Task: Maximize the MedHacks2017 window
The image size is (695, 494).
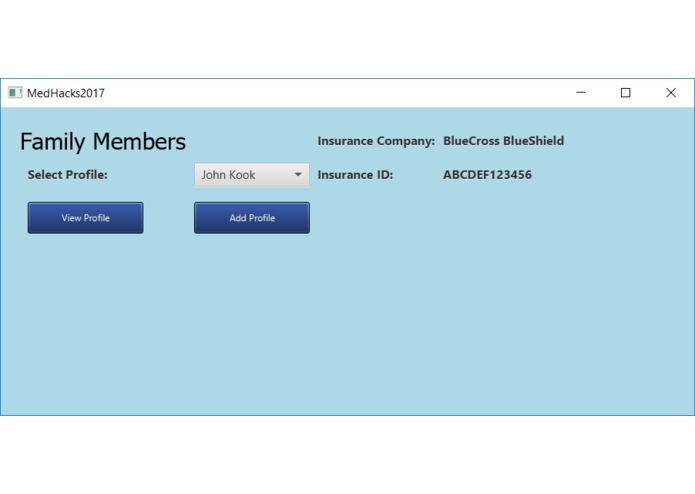Action: tap(625, 93)
